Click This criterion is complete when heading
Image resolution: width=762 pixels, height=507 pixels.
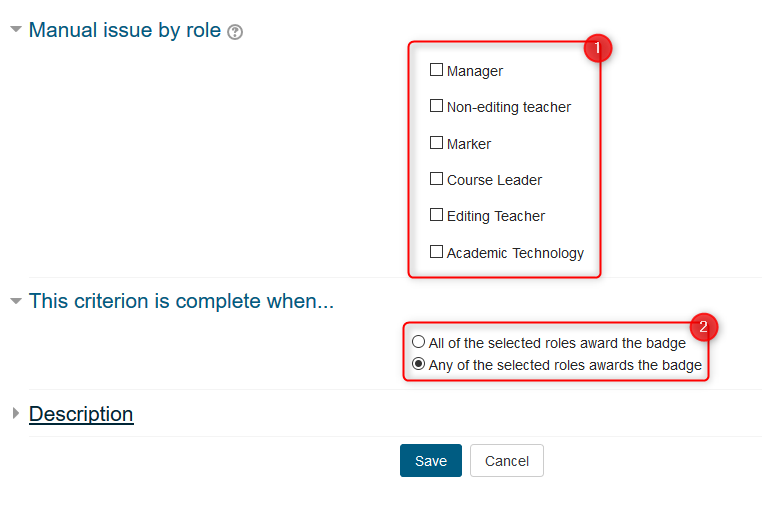pos(181,300)
